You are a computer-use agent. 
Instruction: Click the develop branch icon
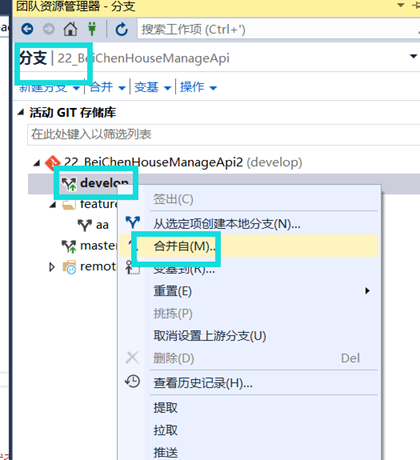(69, 183)
